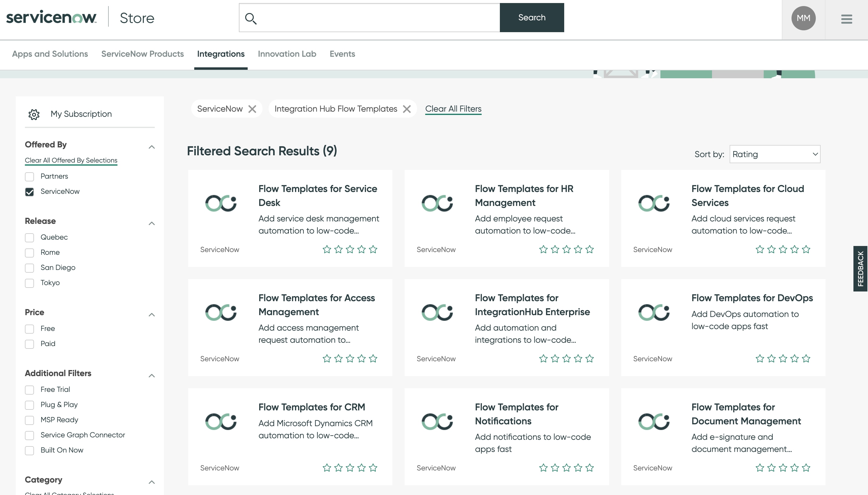
Task: Switch to Apps and Solutions tab
Action: 50,54
